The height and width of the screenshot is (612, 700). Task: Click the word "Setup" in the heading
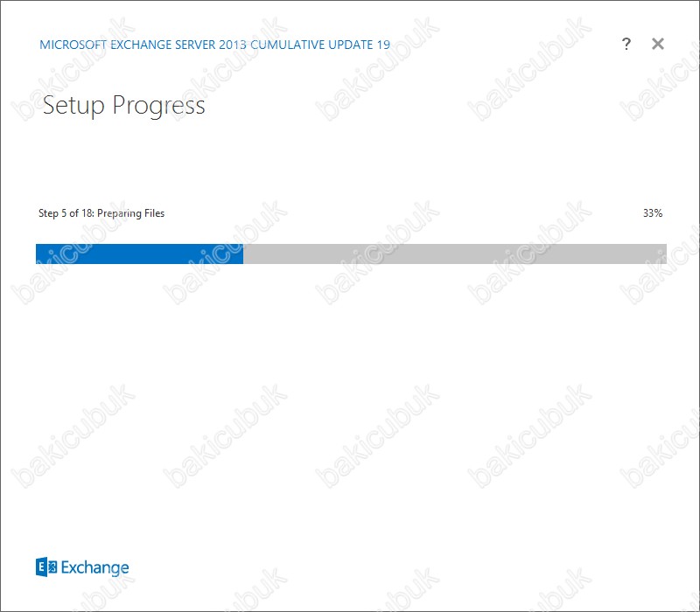(73, 106)
